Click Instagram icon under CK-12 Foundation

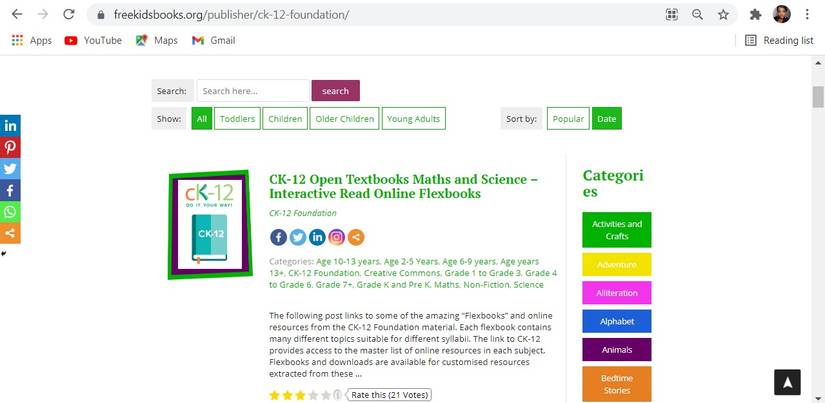coord(337,237)
